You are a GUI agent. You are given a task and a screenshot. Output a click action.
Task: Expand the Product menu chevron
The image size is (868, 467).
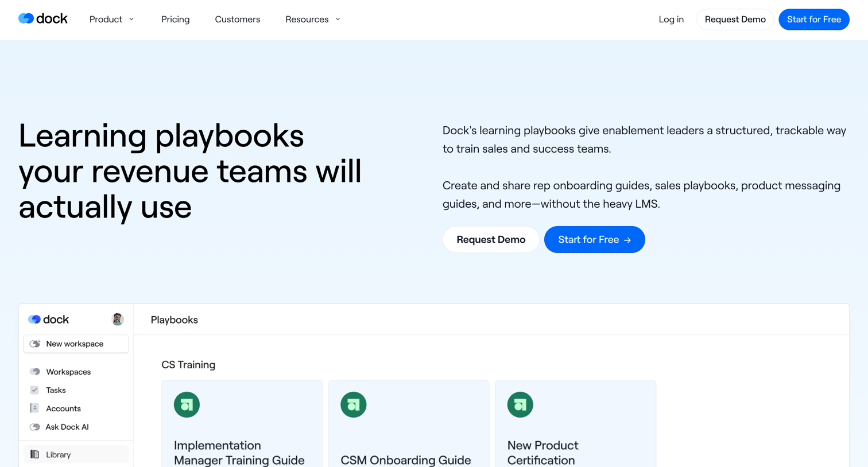131,20
